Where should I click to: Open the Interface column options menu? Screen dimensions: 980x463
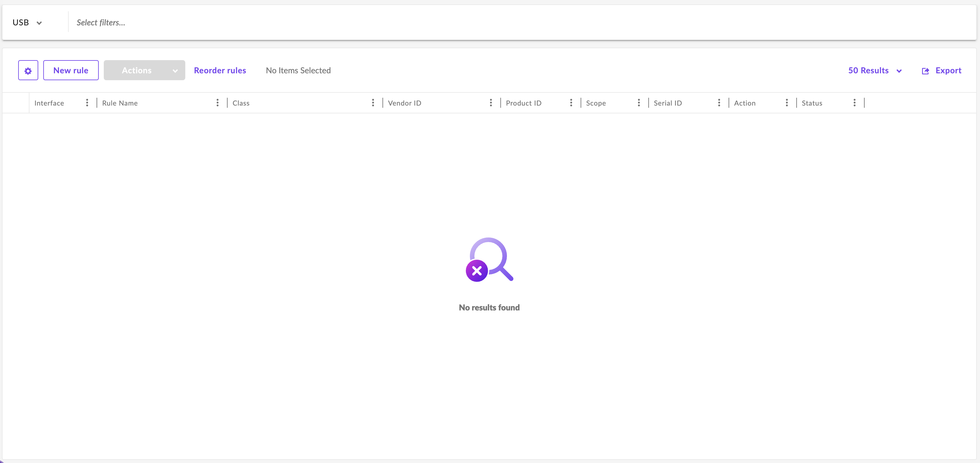tap(87, 103)
